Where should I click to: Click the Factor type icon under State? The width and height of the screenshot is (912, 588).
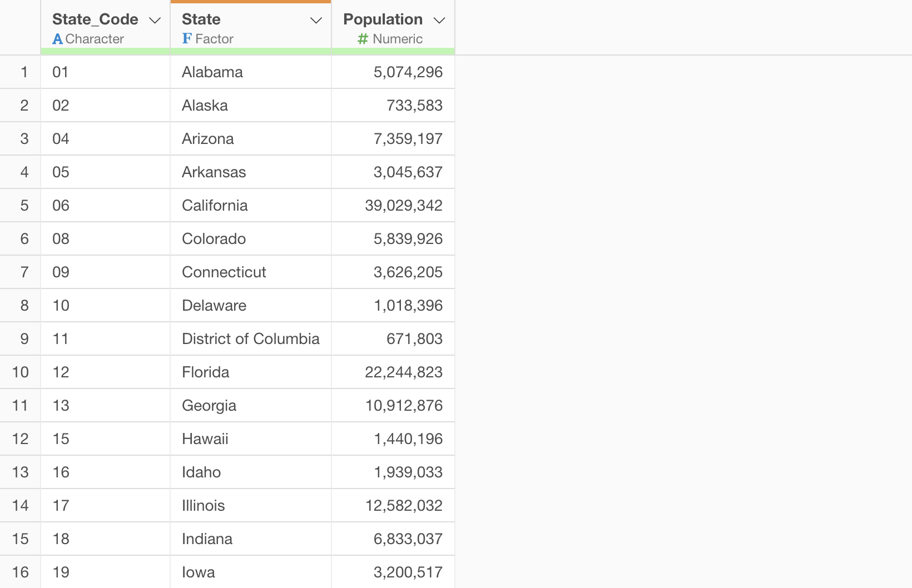point(187,39)
